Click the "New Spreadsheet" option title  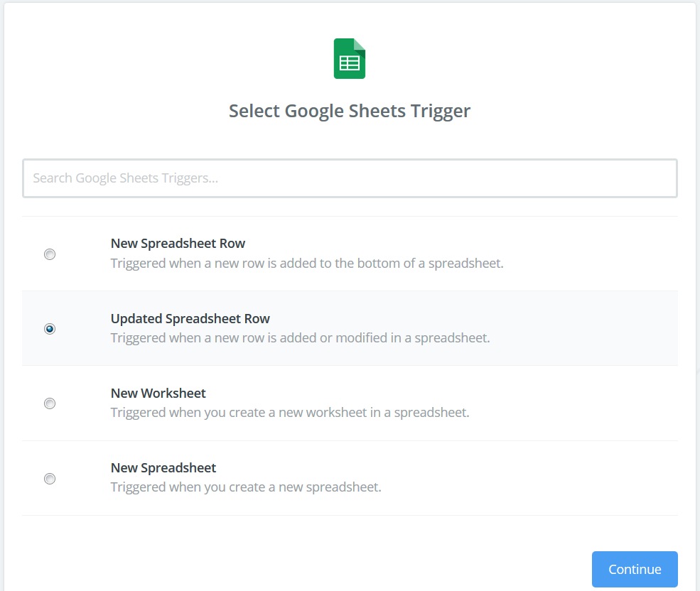[x=163, y=468]
